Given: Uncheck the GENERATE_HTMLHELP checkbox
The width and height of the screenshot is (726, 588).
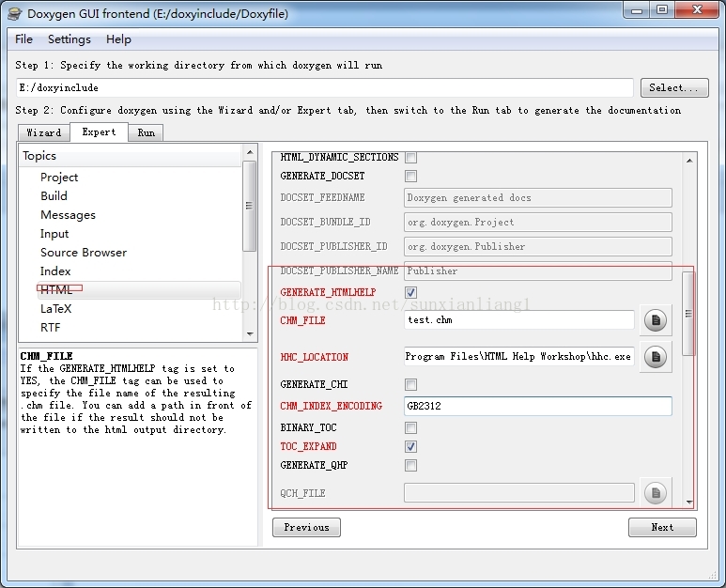Looking at the screenshot, I should point(410,293).
